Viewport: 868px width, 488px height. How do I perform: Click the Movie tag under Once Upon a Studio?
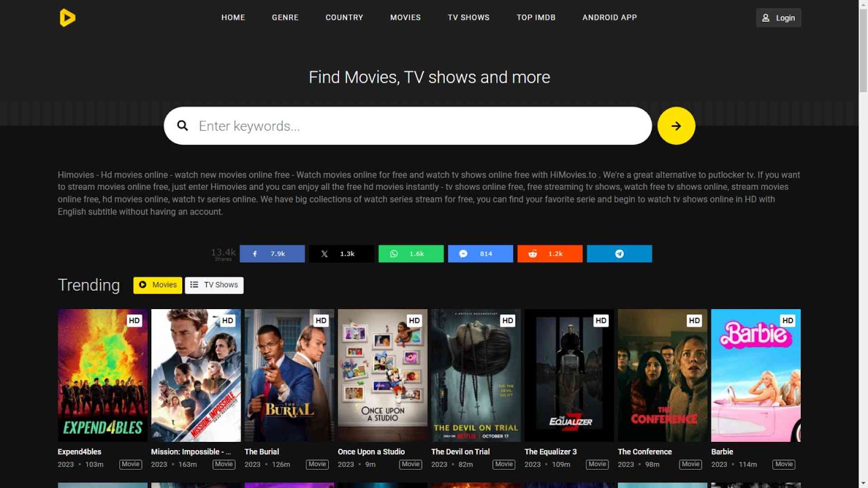click(411, 464)
